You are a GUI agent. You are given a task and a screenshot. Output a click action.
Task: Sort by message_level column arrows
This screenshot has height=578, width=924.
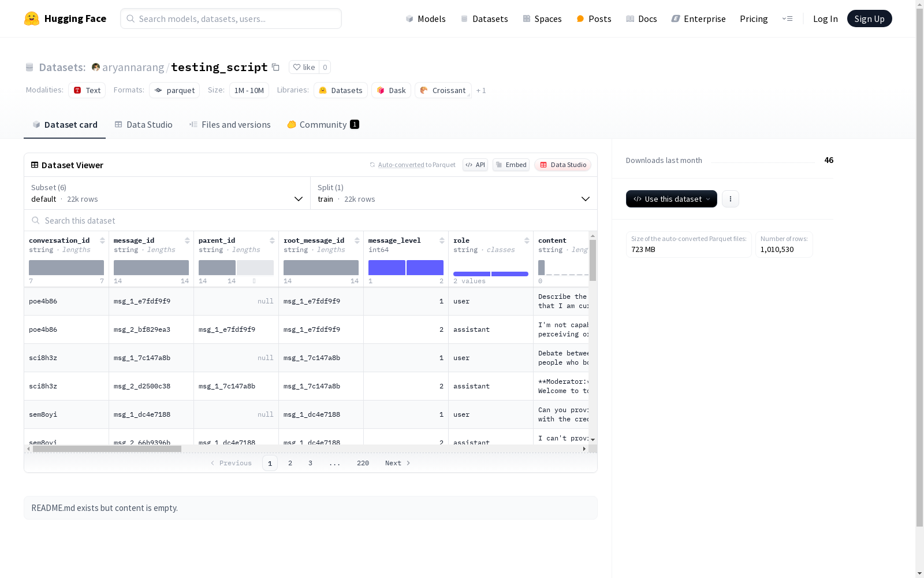point(442,240)
